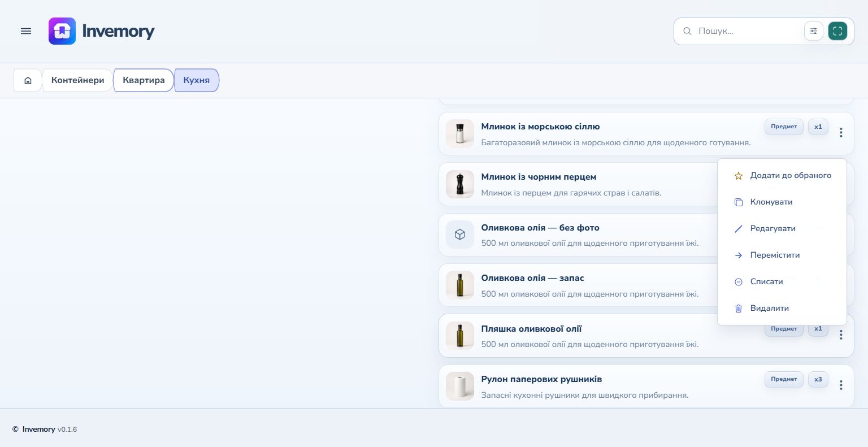
Task: Click the Предмет tag on Рулон паперових рушників
Action: coord(784,379)
